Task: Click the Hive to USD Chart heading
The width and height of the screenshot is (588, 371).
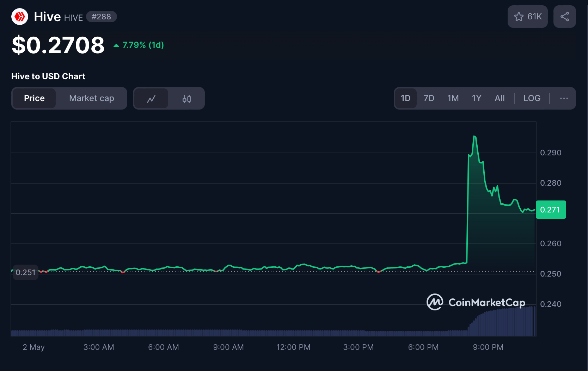Action: tap(48, 76)
